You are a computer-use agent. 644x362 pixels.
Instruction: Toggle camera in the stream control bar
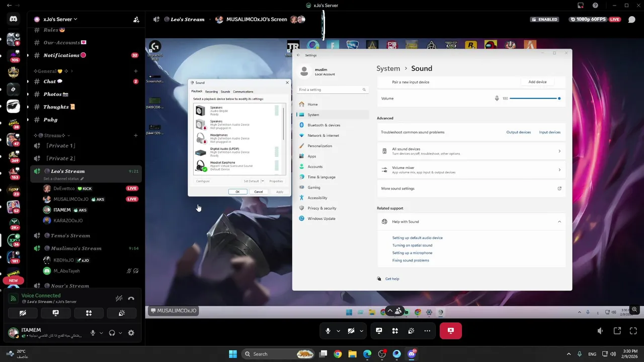tap(351, 331)
